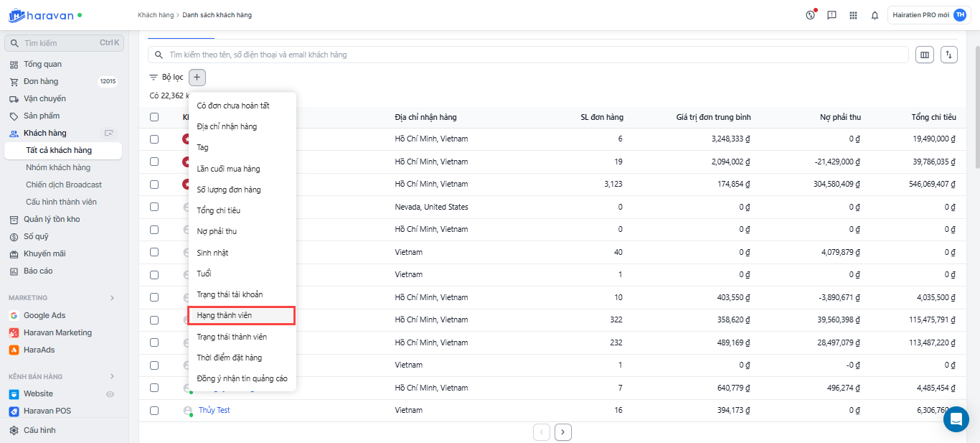Choose the Tổng chi tiêu filter option
The width and height of the screenshot is (980, 443).
[x=219, y=210]
